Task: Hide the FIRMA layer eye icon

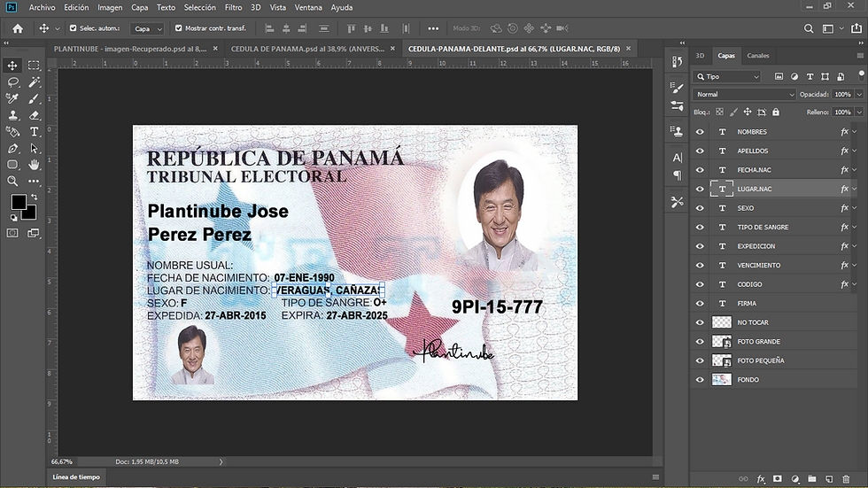Action: [700, 303]
